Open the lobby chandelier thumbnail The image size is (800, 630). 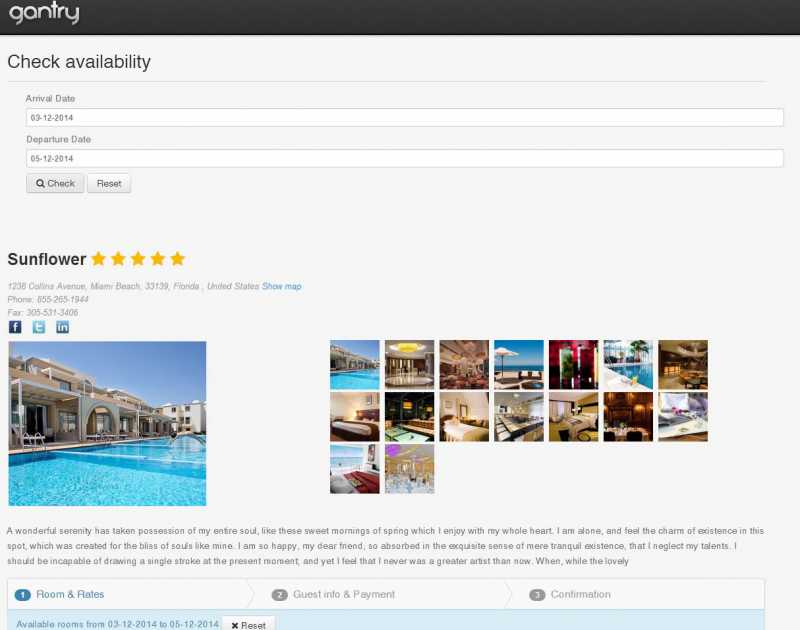point(409,365)
